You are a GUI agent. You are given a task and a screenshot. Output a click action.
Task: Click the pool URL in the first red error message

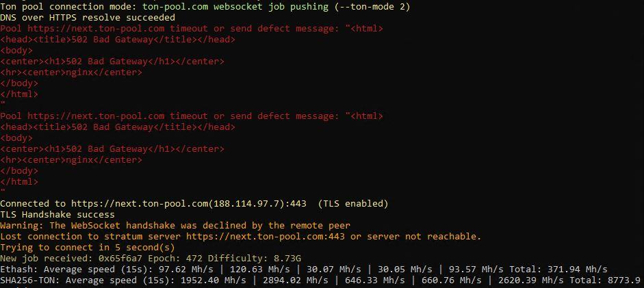pos(96,29)
